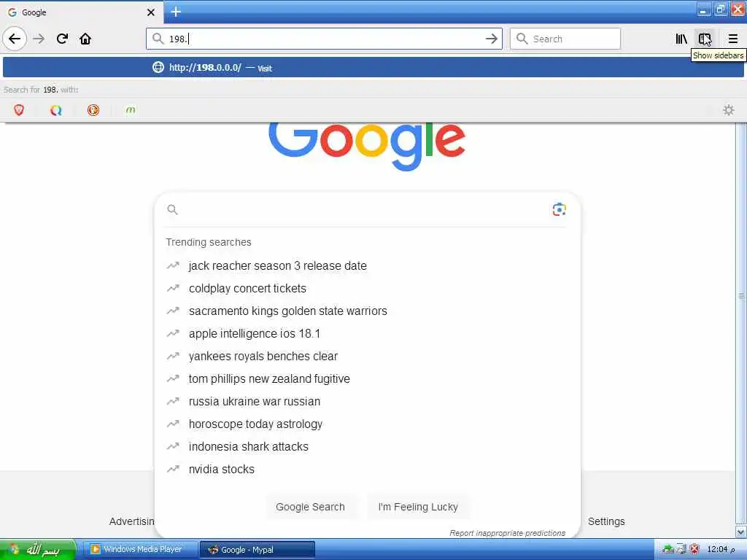Click into the Google search input field
The image size is (747, 560).
click(362, 209)
